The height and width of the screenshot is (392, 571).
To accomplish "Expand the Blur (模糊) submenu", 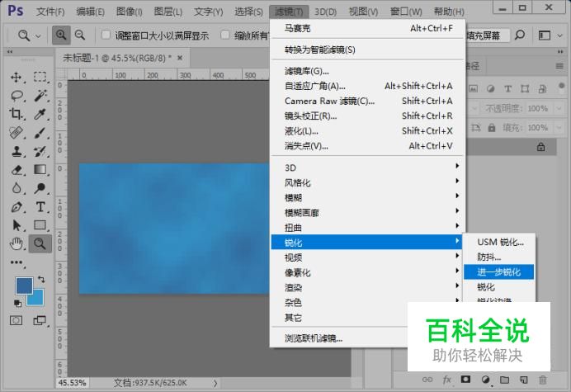I will click(x=367, y=197).
